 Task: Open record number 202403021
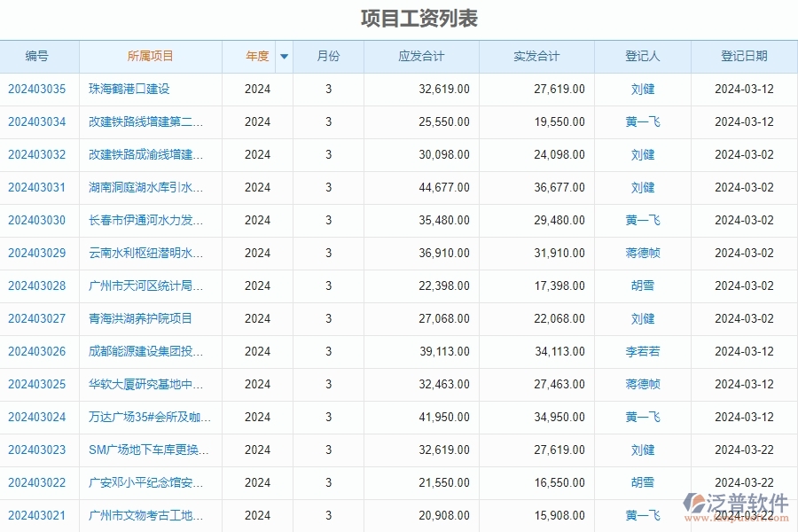tap(36, 516)
